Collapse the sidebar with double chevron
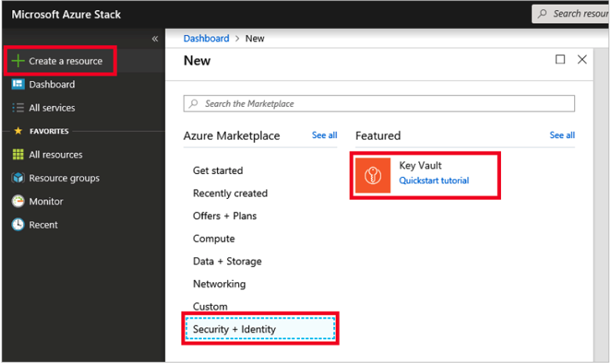 pyautogui.click(x=154, y=39)
